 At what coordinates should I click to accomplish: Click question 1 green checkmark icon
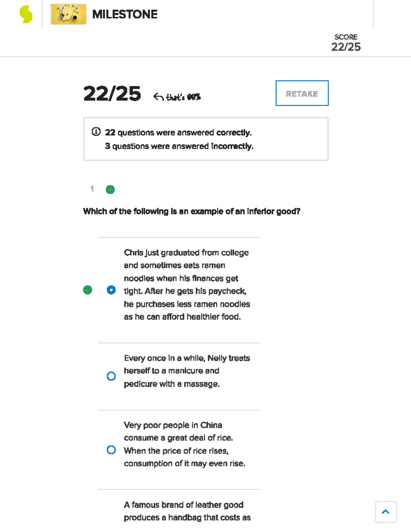click(x=110, y=189)
